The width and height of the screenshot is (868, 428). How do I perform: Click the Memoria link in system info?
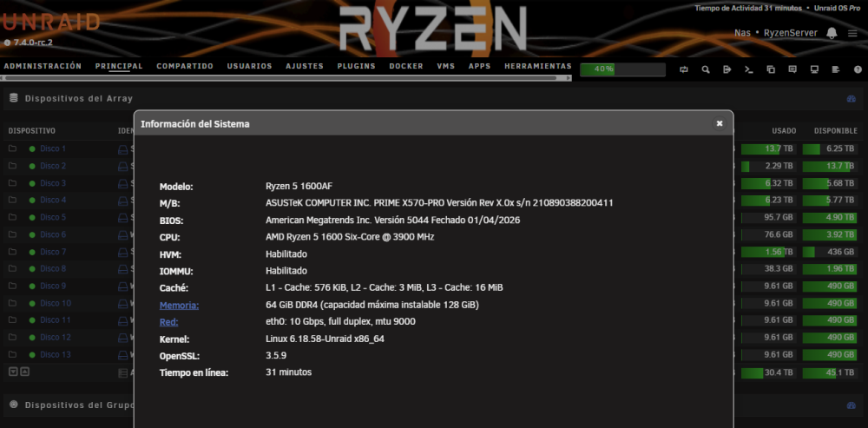click(180, 305)
